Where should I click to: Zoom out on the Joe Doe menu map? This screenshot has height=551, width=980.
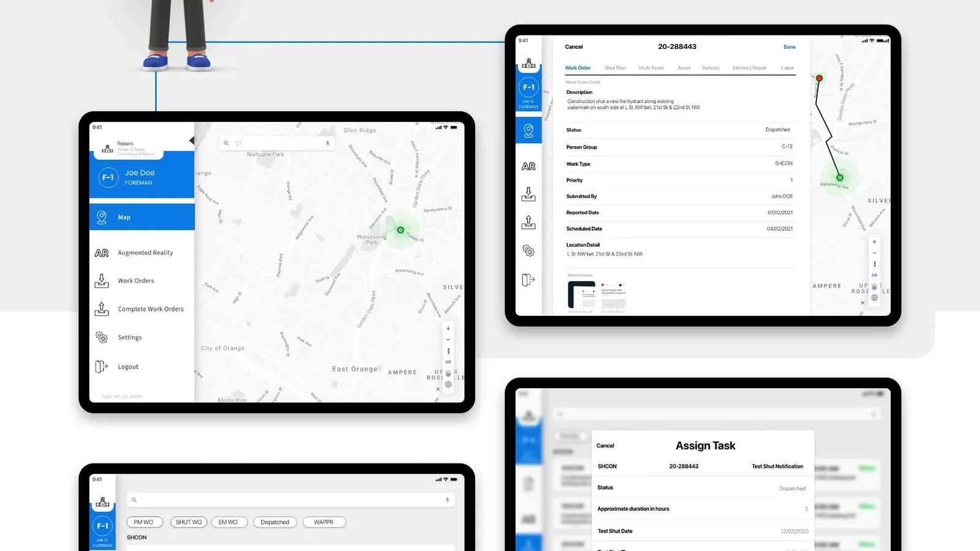(448, 340)
